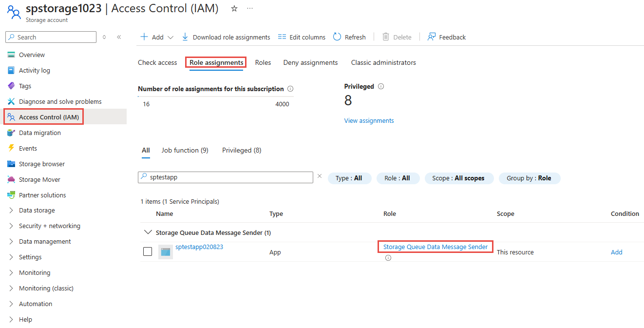Sort by Name column header

point(164,213)
